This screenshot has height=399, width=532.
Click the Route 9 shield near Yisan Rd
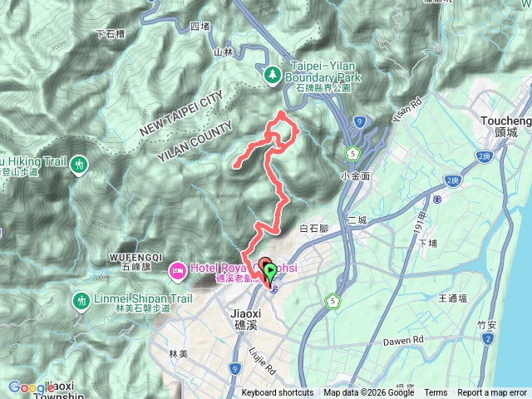[359, 121]
